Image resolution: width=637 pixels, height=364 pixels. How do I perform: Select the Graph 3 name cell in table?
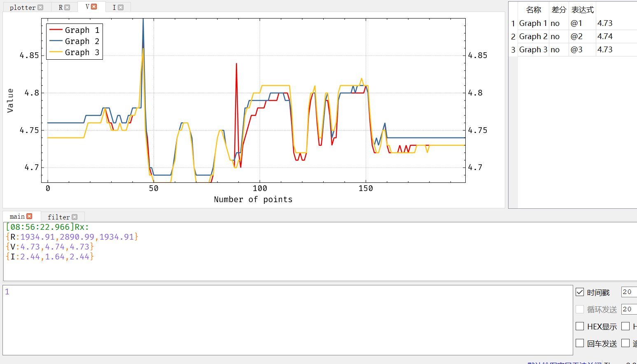click(533, 49)
